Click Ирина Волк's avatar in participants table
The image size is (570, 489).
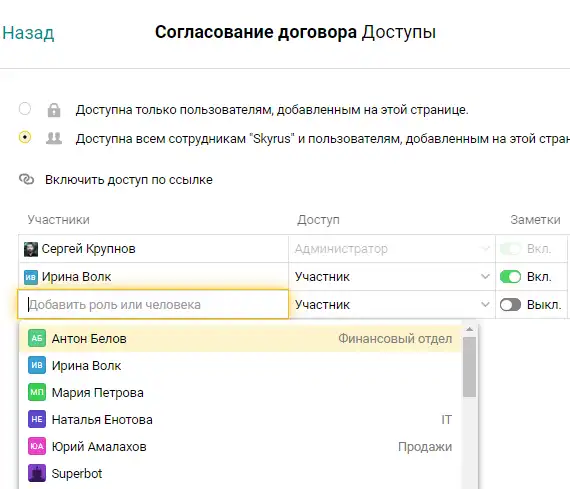coord(31,277)
